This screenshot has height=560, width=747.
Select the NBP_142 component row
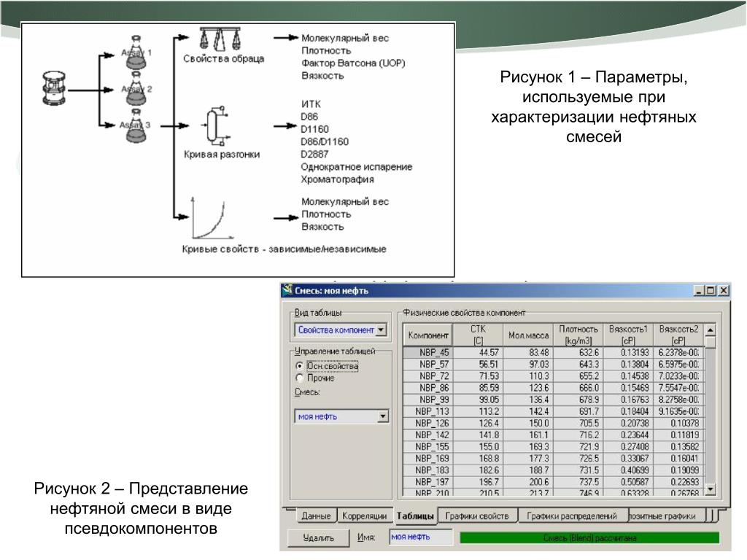553,435
